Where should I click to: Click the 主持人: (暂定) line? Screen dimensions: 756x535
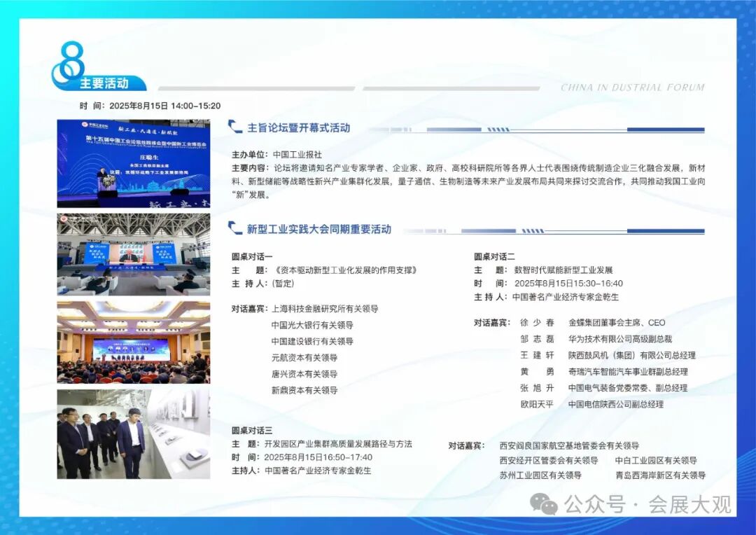(x=262, y=284)
